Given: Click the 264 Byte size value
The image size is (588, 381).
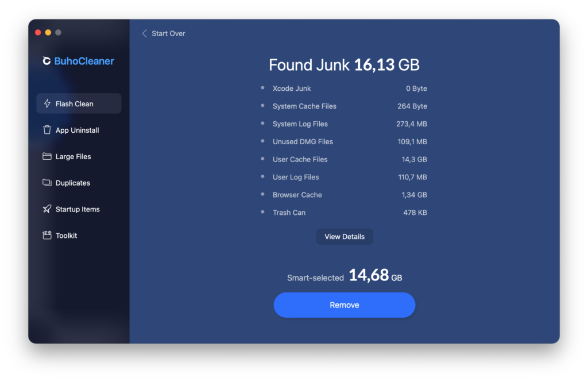Looking at the screenshot, I should [412, 106].
